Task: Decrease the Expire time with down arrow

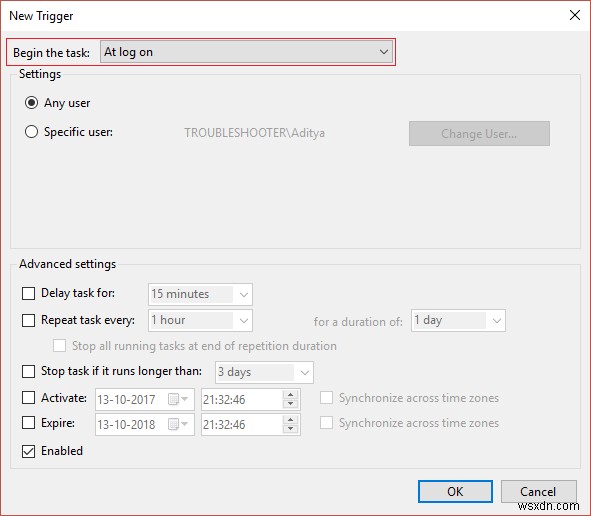Action: click(x=290, y=429)
